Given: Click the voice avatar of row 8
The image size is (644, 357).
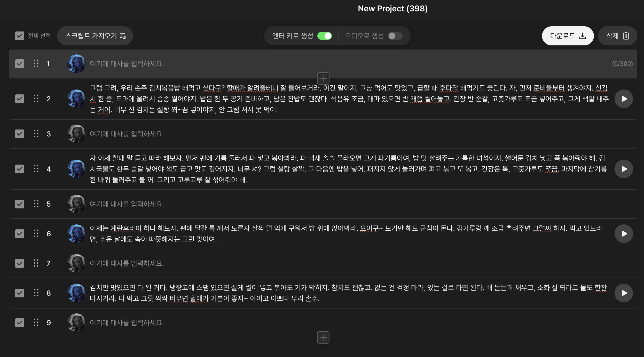Looking at the screenshot, I should pos(76,293).
